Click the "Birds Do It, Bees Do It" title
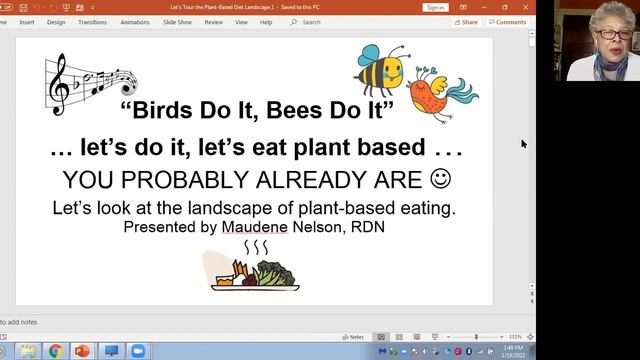The image size is (640, 360). (257, 110)
